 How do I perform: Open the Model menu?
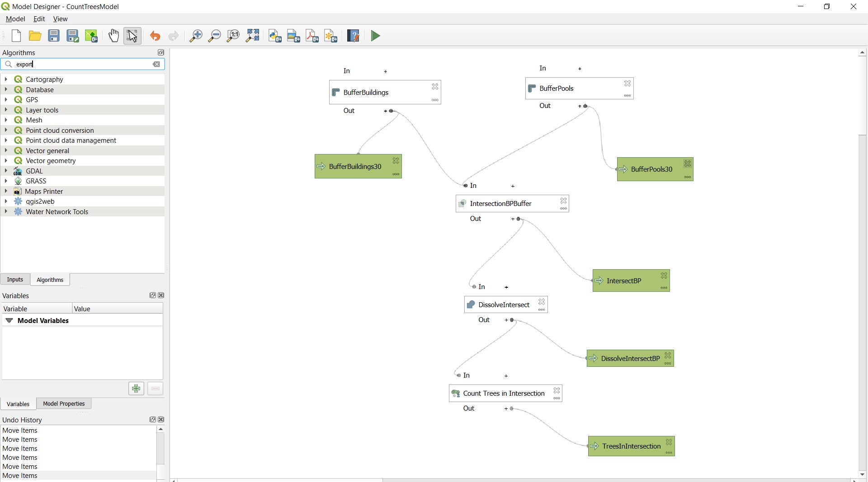15,19
